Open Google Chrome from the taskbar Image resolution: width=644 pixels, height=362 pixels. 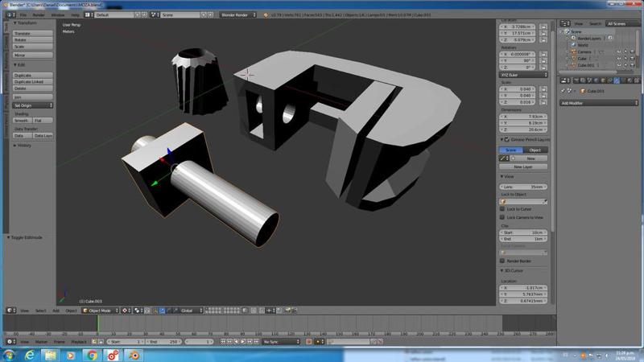92,355
